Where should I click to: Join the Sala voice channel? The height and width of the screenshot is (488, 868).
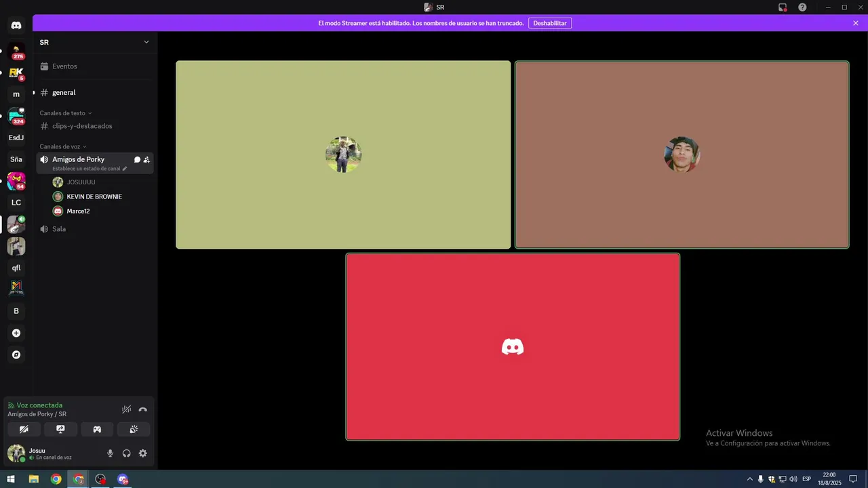[94, 229]
